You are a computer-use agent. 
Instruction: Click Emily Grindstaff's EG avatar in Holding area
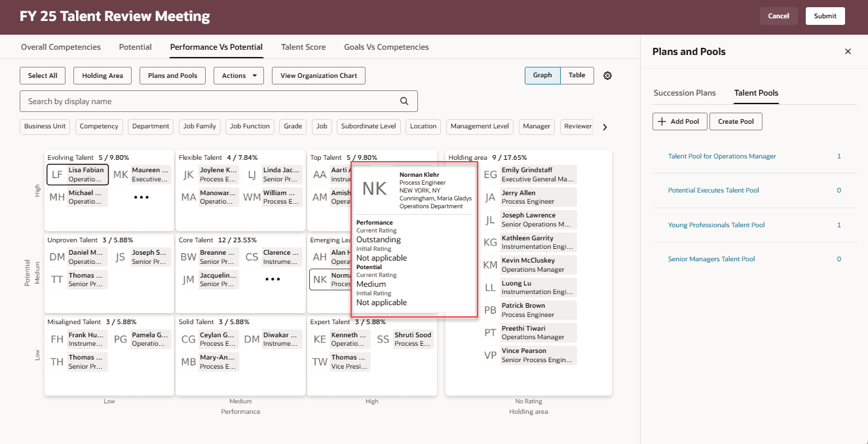[x=490, y=174]
